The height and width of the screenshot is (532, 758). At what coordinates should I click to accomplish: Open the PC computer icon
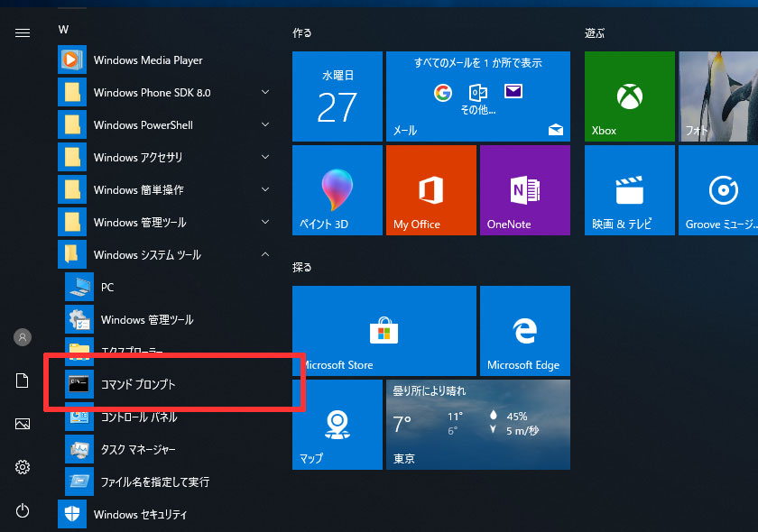coord(79,287)
